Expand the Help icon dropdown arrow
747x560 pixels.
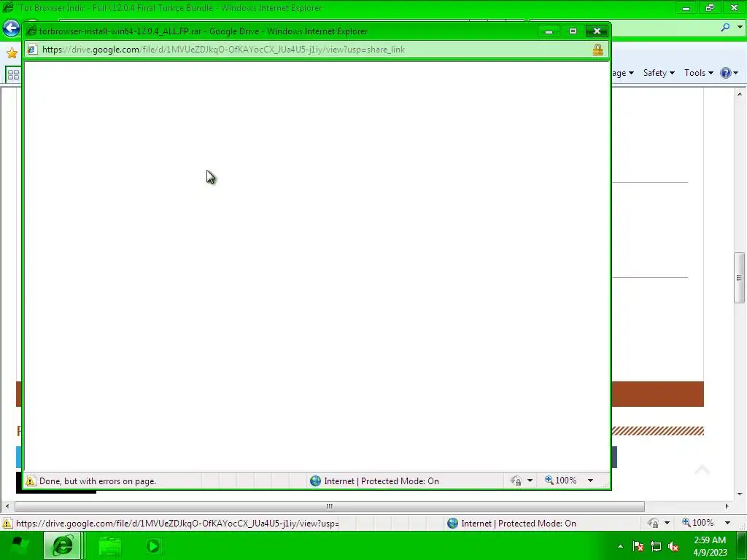pyautogui.click(x=735, y=73)
